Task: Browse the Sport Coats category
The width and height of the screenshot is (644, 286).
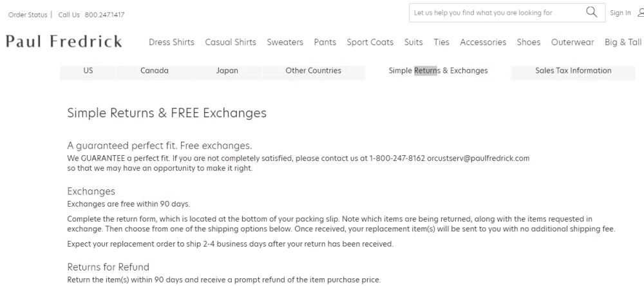Action: tap(370, 43)
